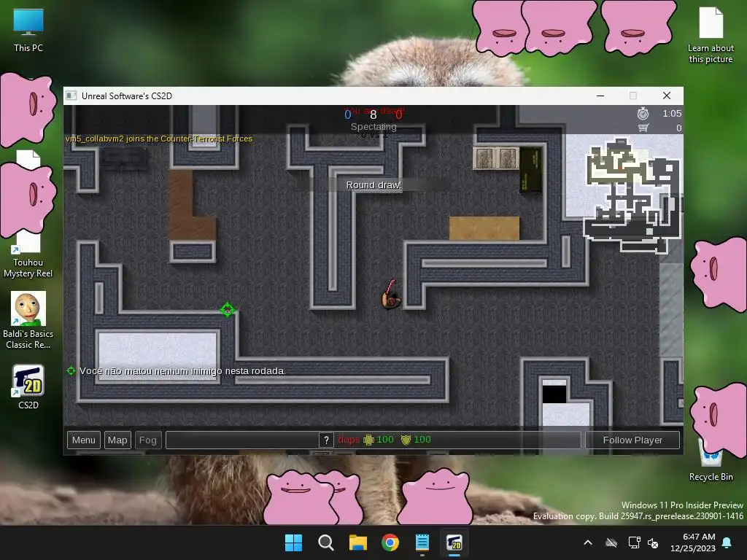
Task: Open Baldi's Basics Classic desktop icon
Action: pos(28,320)
